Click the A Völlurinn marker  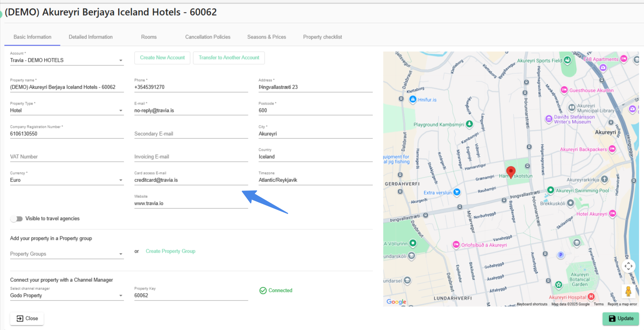(x=413, y=243)
